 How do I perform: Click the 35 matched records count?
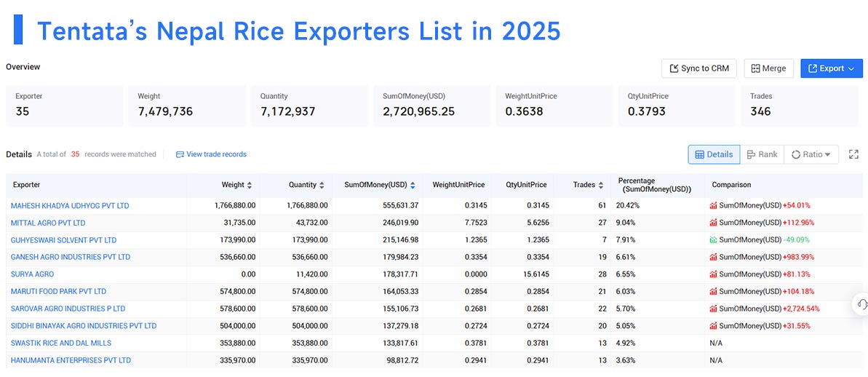(x=75, y=154)
